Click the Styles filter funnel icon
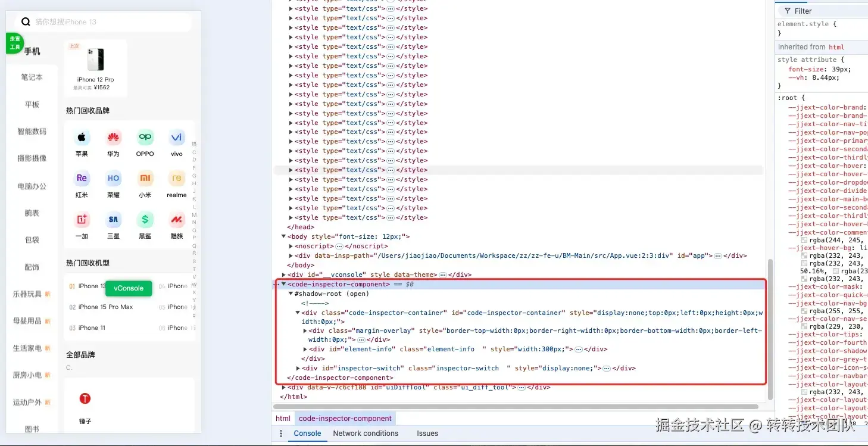Image resolution: width=868 pixels, height=446 pixels. point(788,11)
